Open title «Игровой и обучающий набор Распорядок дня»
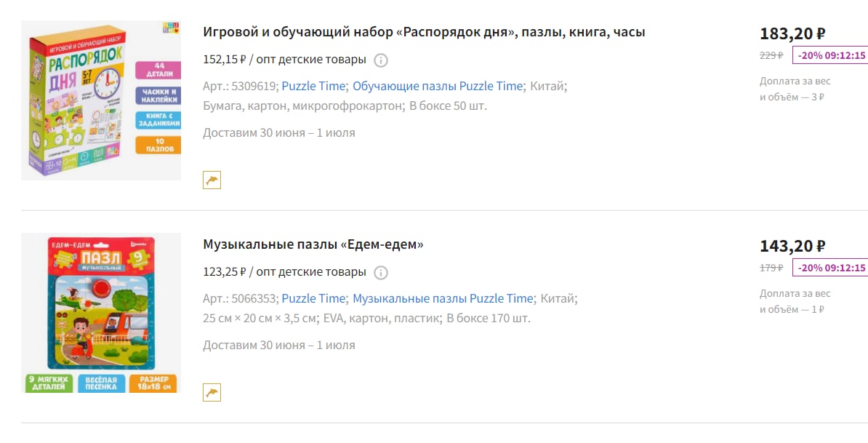 coord(424,32)
